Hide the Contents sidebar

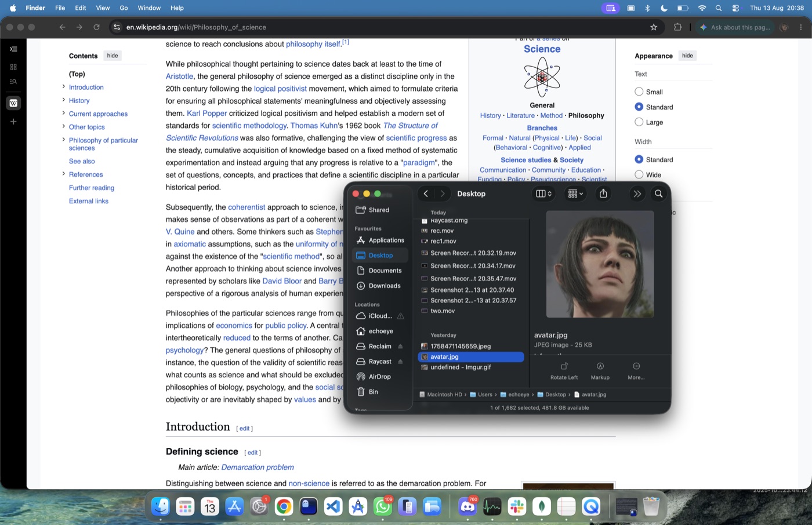[113, 56]
